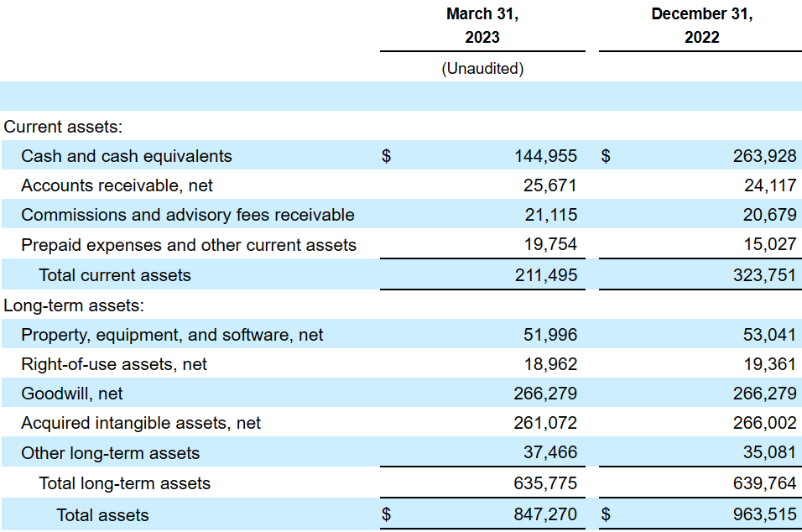Image resolution: width=802 pixels, height=532 pixels.
Task: Click the Current assets: section heading
Action: click(x=63, y=127)
